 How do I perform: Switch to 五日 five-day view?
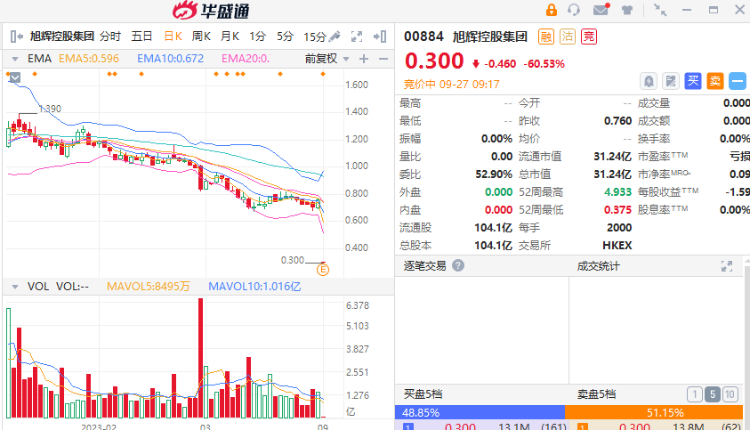tap(142, 36)
